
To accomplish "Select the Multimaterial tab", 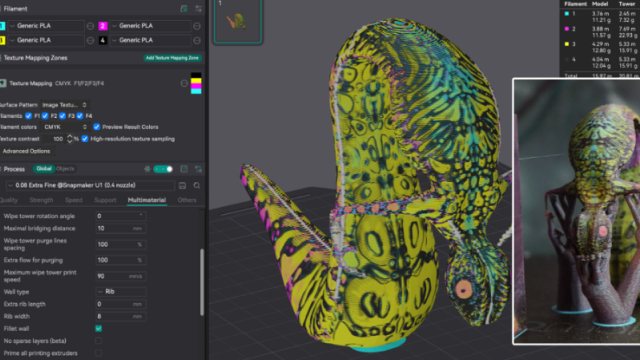I will tap(147, 200).
